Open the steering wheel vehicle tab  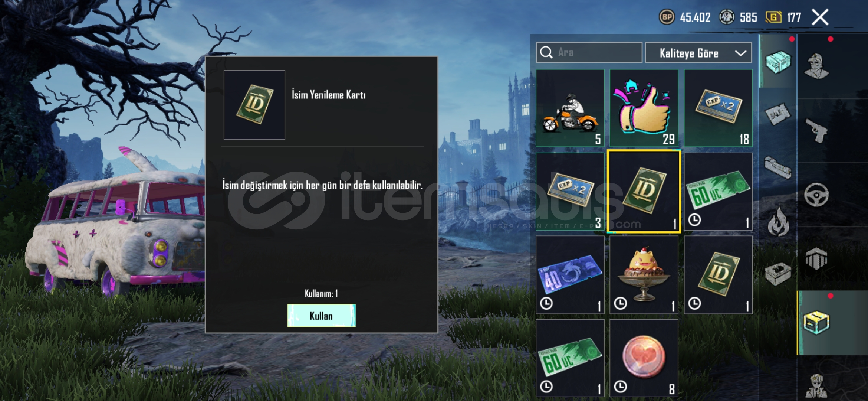(816, 195)
